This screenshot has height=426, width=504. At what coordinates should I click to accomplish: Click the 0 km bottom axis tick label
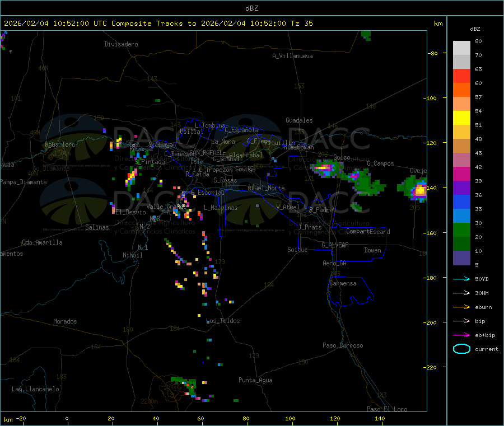[x=67, y=418]
